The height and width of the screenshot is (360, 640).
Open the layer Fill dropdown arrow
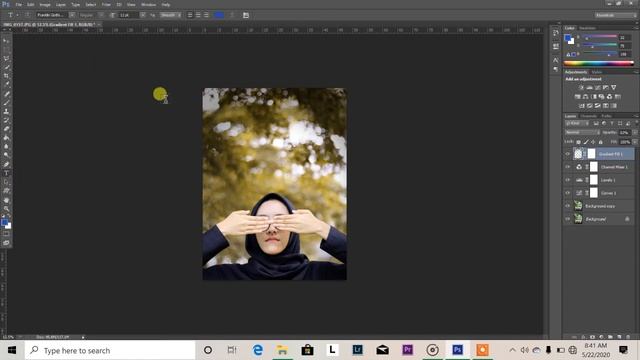click(635, 142)
